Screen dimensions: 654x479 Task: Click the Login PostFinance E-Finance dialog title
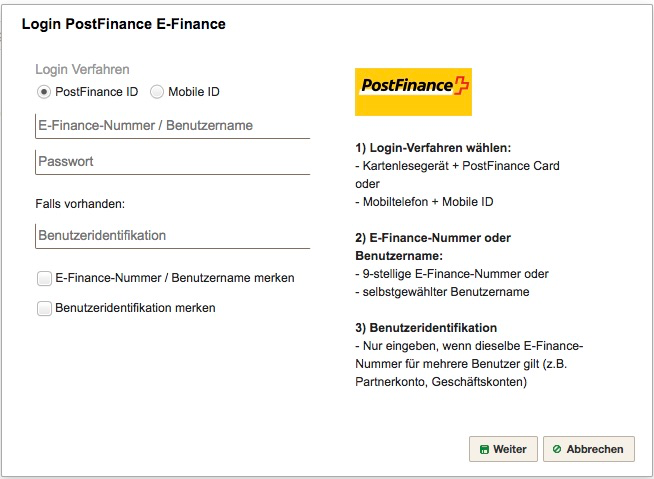pos(123,24)
